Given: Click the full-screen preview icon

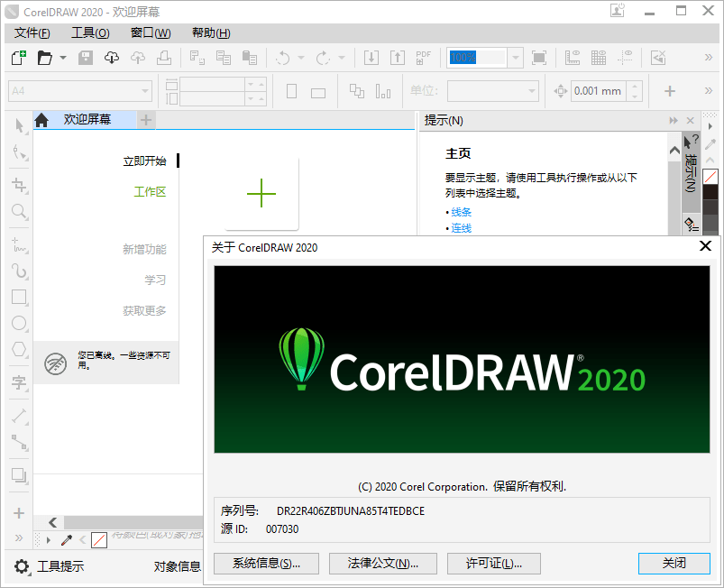Looking at the screenshot, I should pos(539,58).
